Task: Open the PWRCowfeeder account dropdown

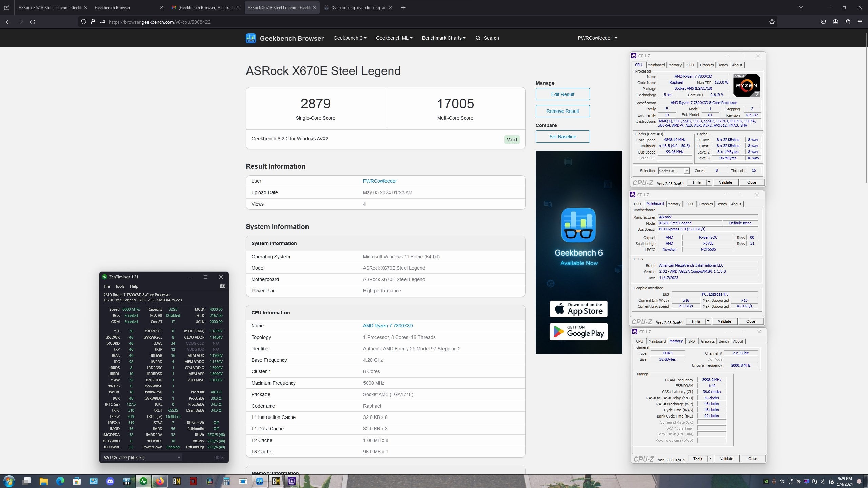Action: (x=597, y=38)
